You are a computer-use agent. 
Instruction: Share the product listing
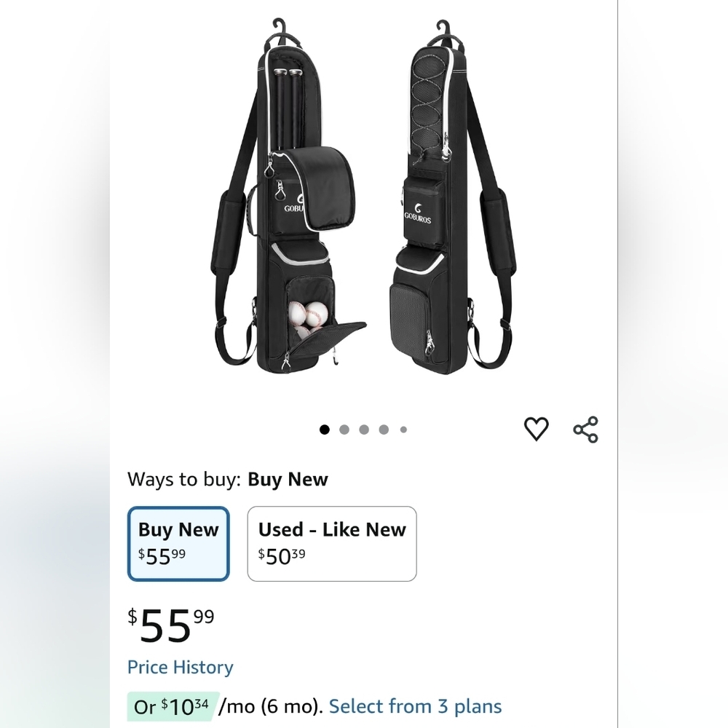pos(586,429)
